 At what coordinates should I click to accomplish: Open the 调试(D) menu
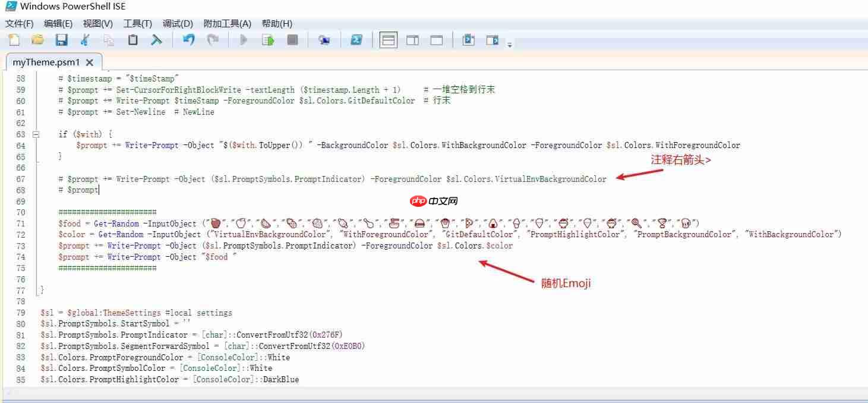click(178, 24)
